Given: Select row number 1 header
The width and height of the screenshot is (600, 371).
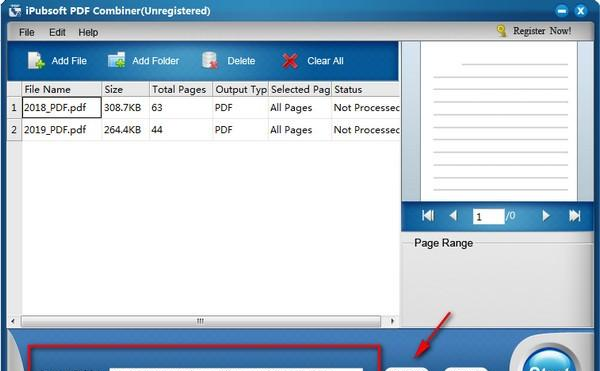Looking at the screenshot, I should point(14,107).
